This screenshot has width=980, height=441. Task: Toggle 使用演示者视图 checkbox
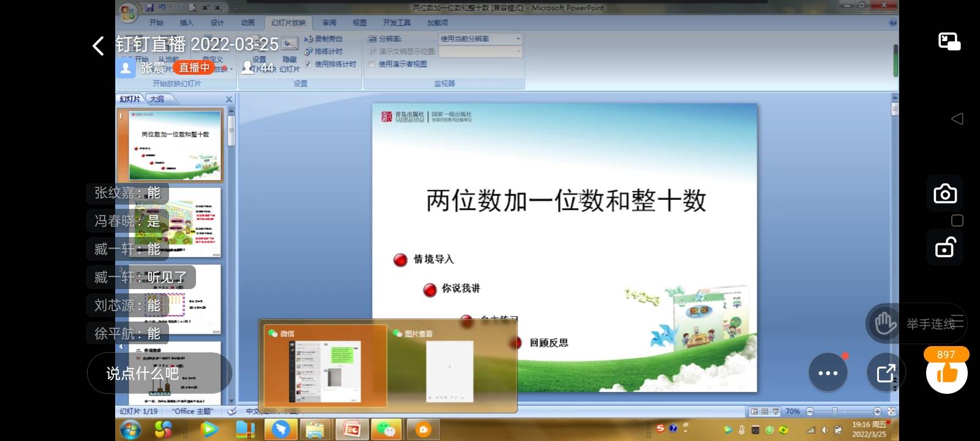pos(372,64)
